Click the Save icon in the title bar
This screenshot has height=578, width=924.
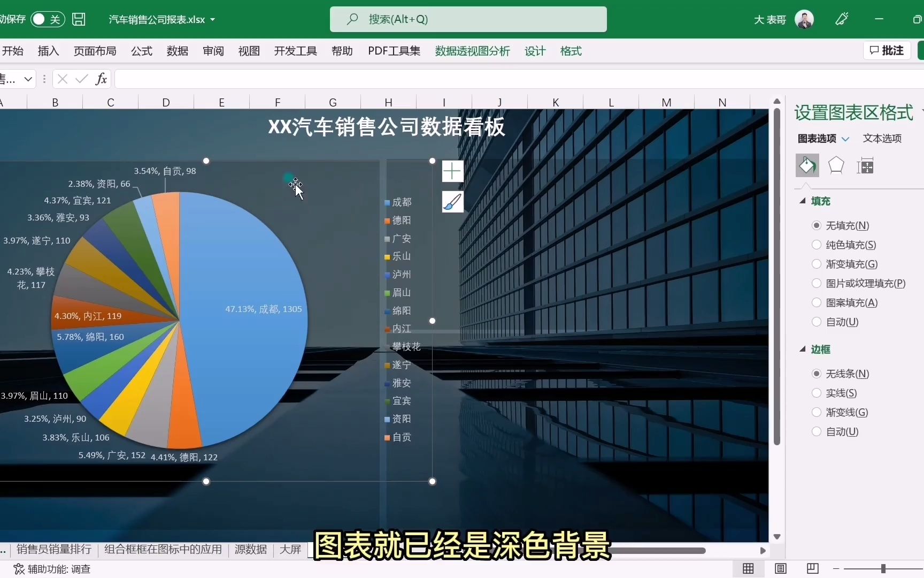79,19
